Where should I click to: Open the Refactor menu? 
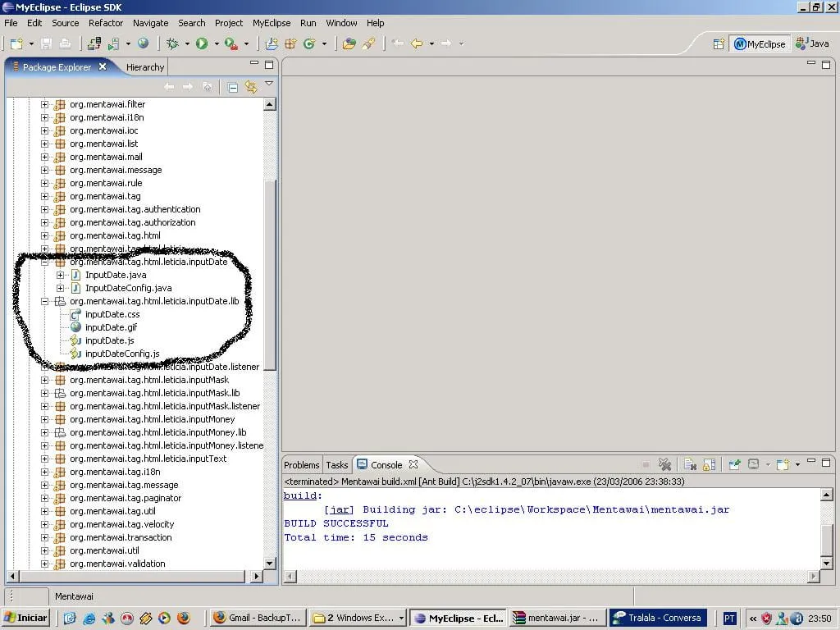(x=106, y=23)
